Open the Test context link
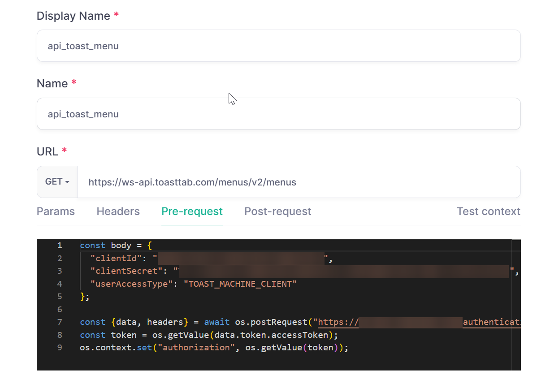The height and width of the screenshot is (392, 550). click(488, 211)
